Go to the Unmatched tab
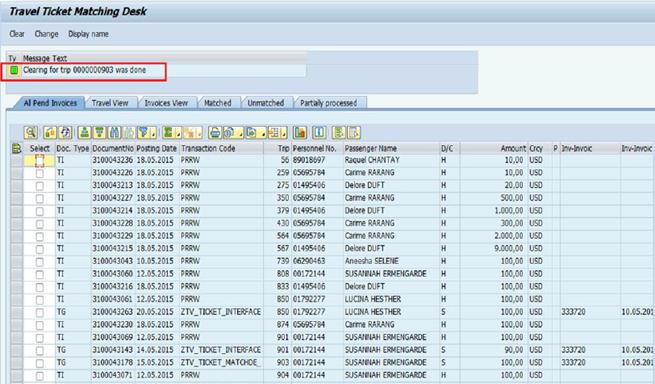 pos(266,103)
